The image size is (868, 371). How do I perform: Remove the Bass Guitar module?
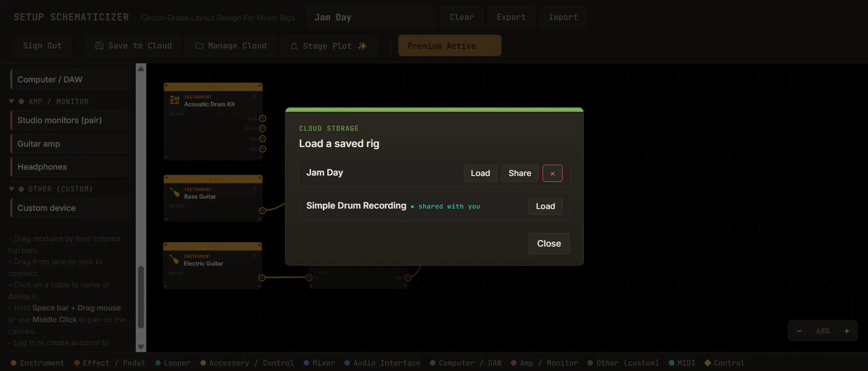click(255, 188)
